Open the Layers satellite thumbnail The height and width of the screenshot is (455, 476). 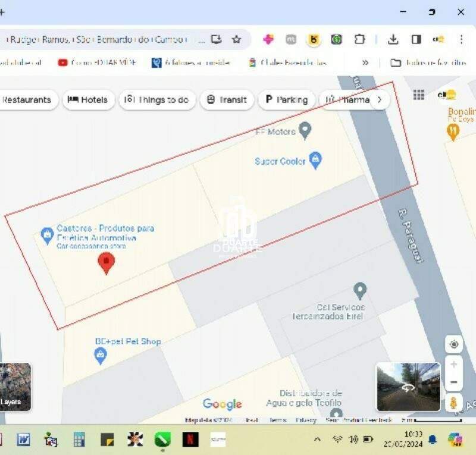click(x=15, y=387)
